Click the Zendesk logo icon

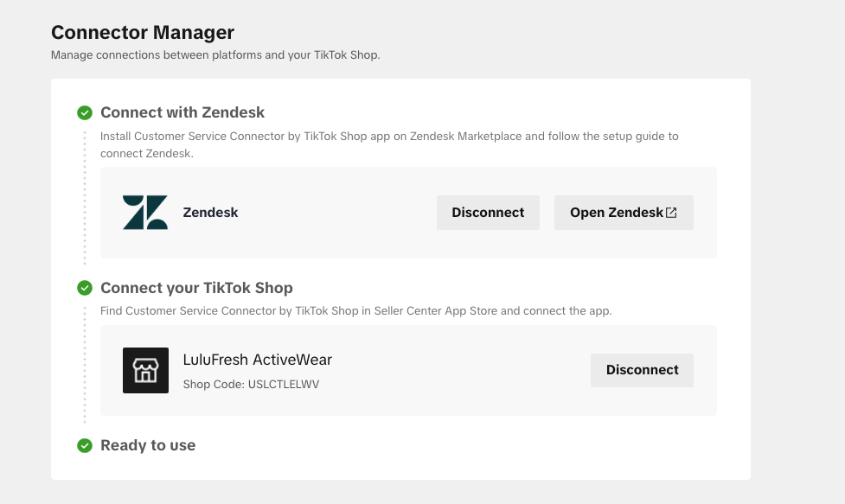coord(145,213)
